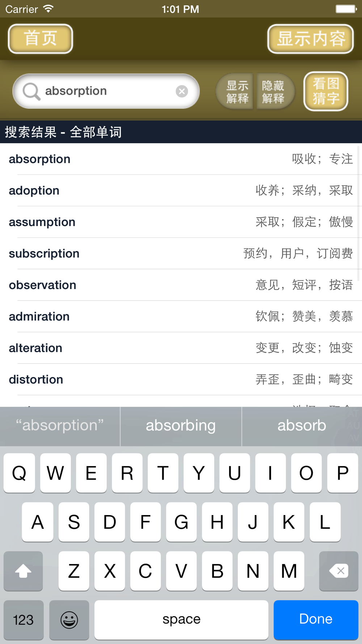The width and height of the screenshot is (362, 644).
Task: Tap the blue Done key
Action: (316, 620)
